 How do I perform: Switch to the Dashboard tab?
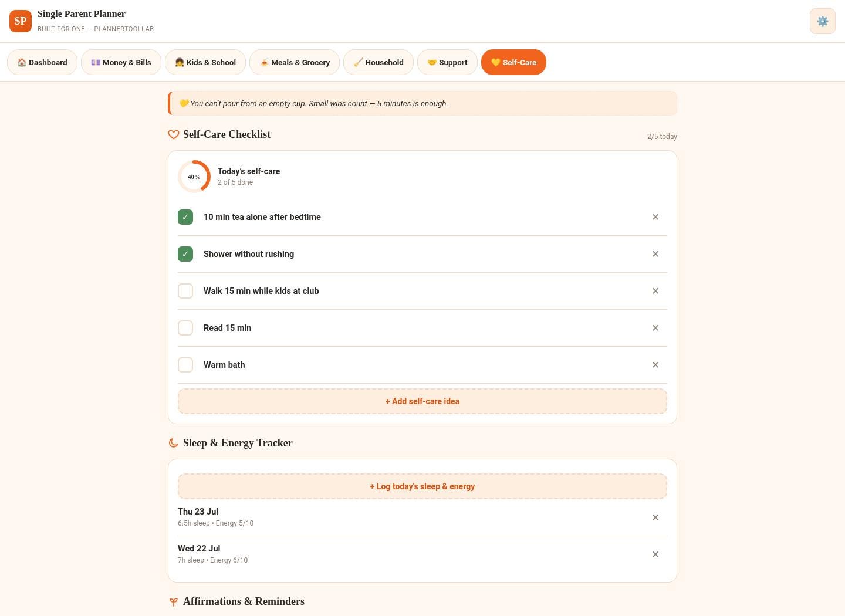(x=42, y=62)
